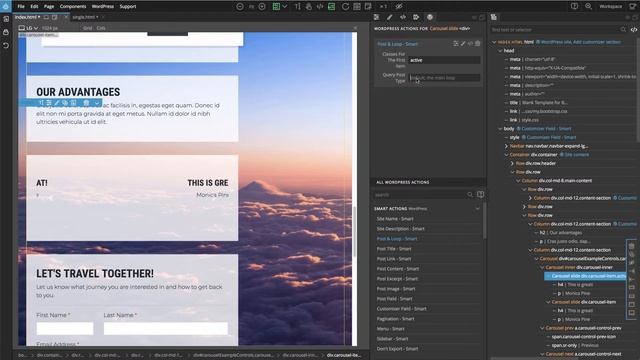The image size is (640, 360).
Task: Click the code view icon in top toolbar
Action: click(320, 7)
